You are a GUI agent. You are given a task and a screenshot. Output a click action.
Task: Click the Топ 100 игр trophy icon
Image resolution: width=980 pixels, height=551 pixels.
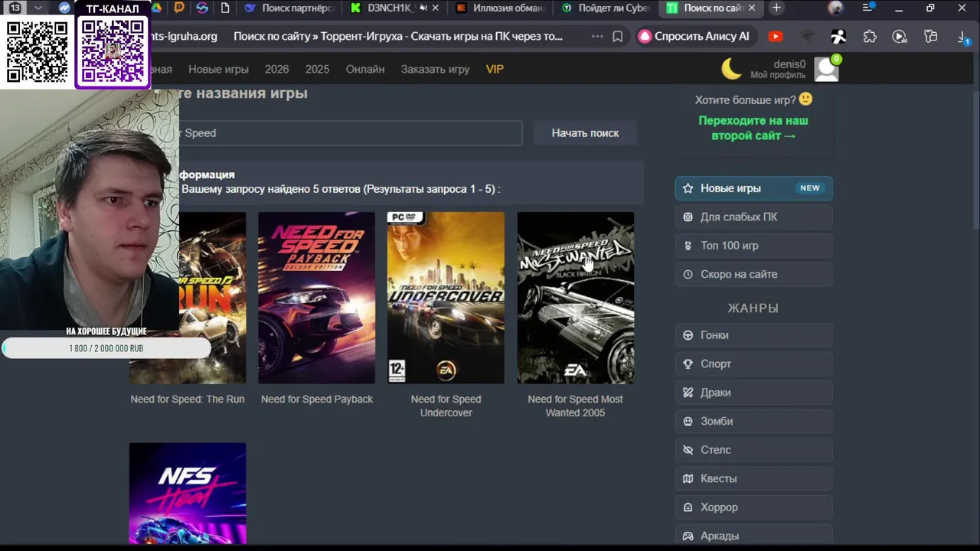coord(688,246)
